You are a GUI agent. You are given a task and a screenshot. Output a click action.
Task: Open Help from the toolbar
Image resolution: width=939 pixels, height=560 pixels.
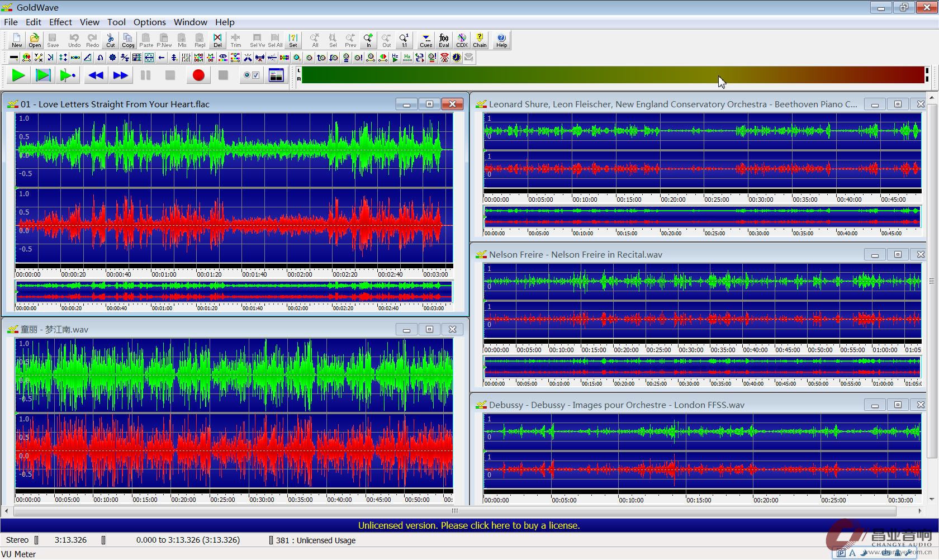tap(501, 40)
